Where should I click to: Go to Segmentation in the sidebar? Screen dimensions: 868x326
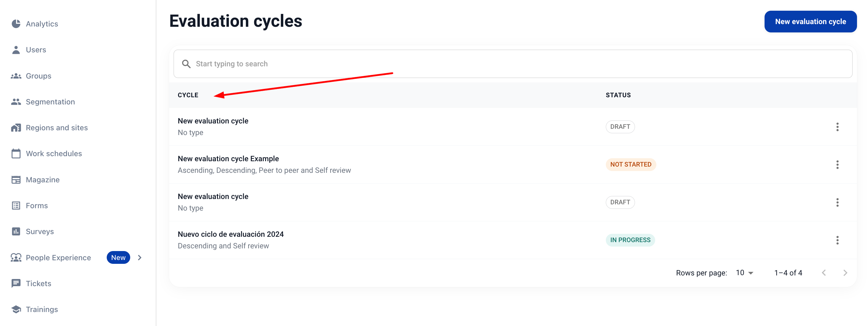pos(50,102)
